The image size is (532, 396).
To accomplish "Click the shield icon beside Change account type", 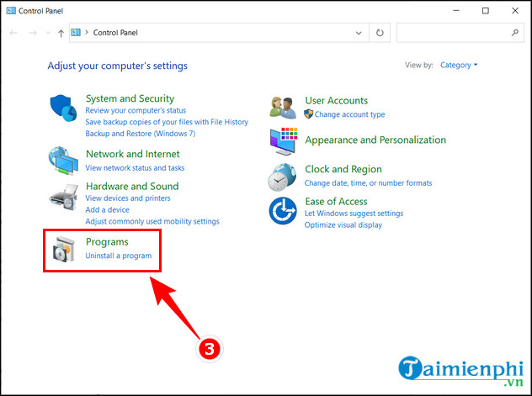I will (x=309, y=114).
